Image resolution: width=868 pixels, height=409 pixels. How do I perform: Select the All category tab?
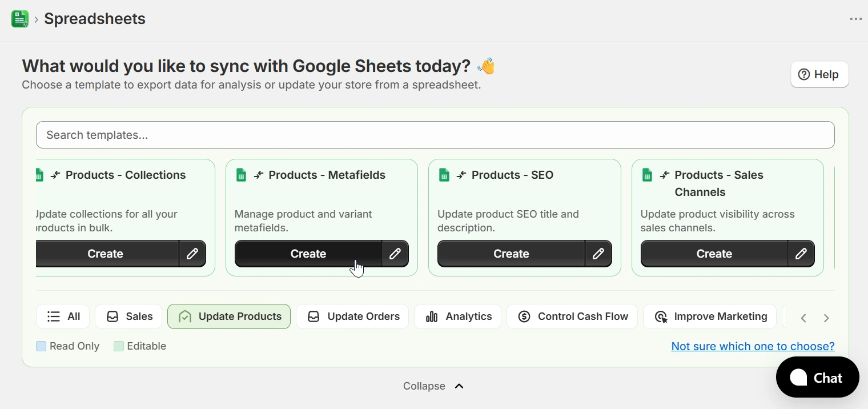pyautogui.click(x=63, y=316)
